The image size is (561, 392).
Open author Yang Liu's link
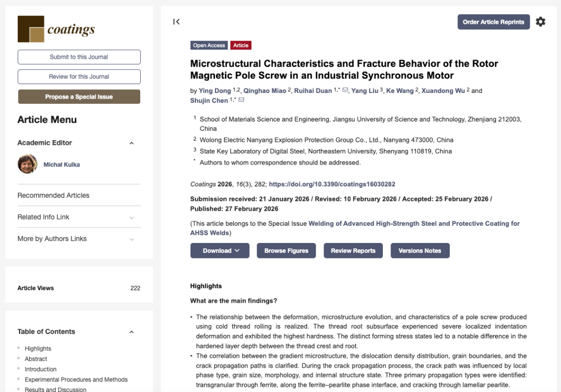(365, 90)
